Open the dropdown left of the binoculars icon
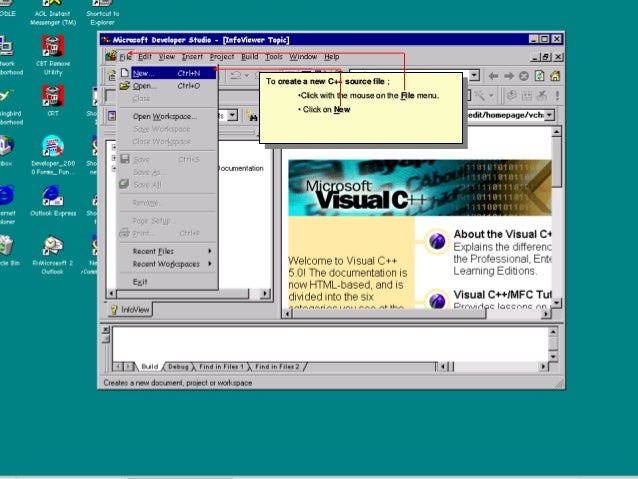 tap(232, 115)
